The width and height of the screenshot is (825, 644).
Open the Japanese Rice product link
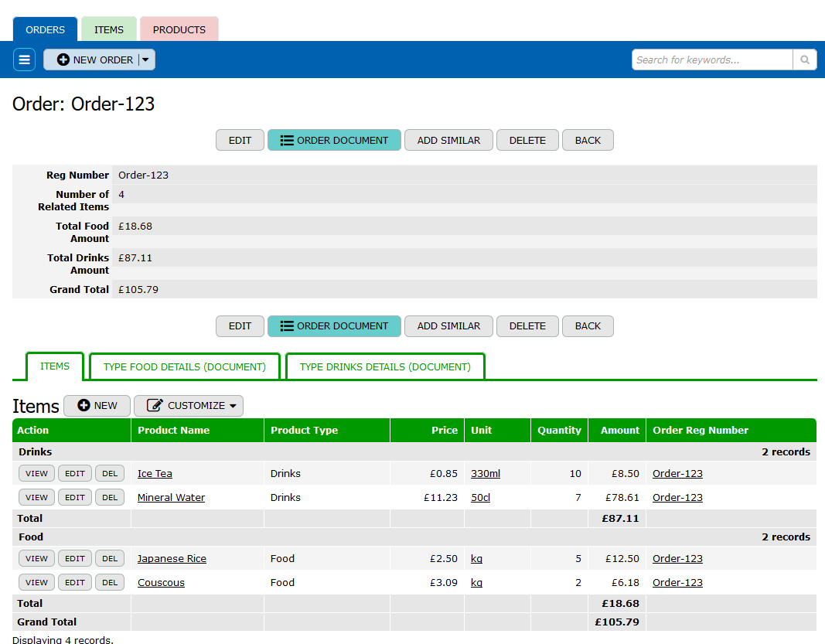coord(172,558)
